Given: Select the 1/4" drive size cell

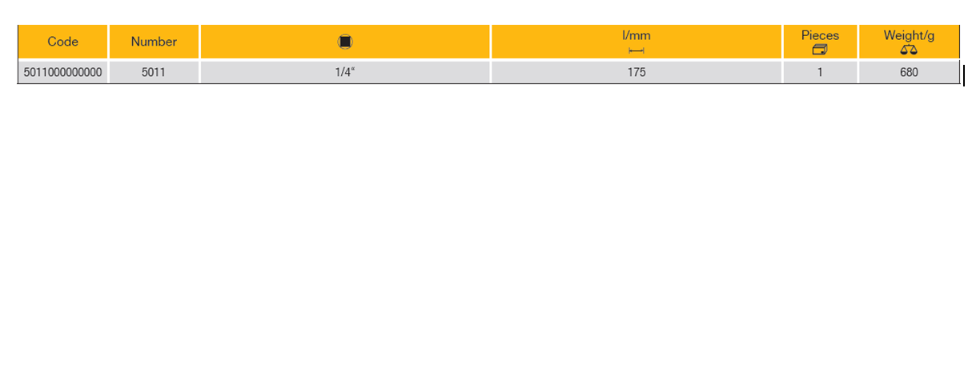Looking at the screenshot, I should pos(345,72).
